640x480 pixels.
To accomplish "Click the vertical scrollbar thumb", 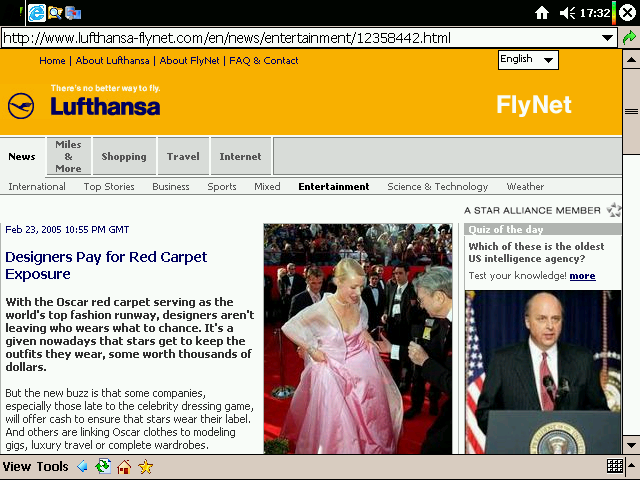I will point(631,111).
